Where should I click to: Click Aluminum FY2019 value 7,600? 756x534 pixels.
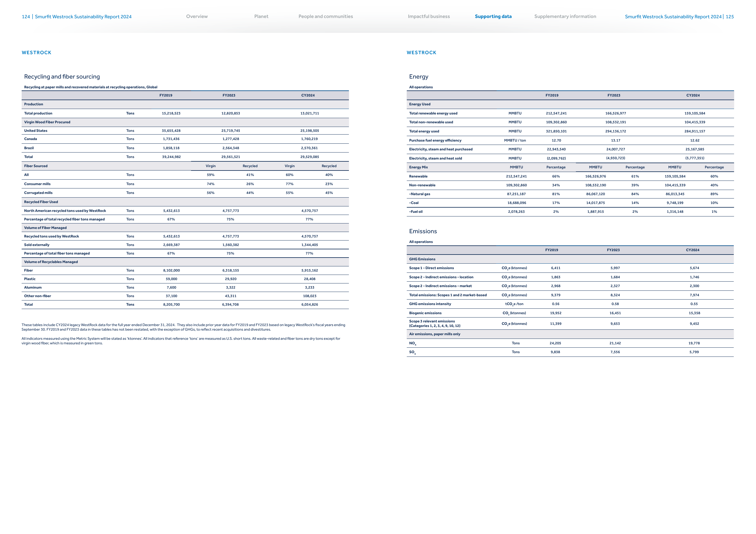pyautogui.click(x=171, y=288)
